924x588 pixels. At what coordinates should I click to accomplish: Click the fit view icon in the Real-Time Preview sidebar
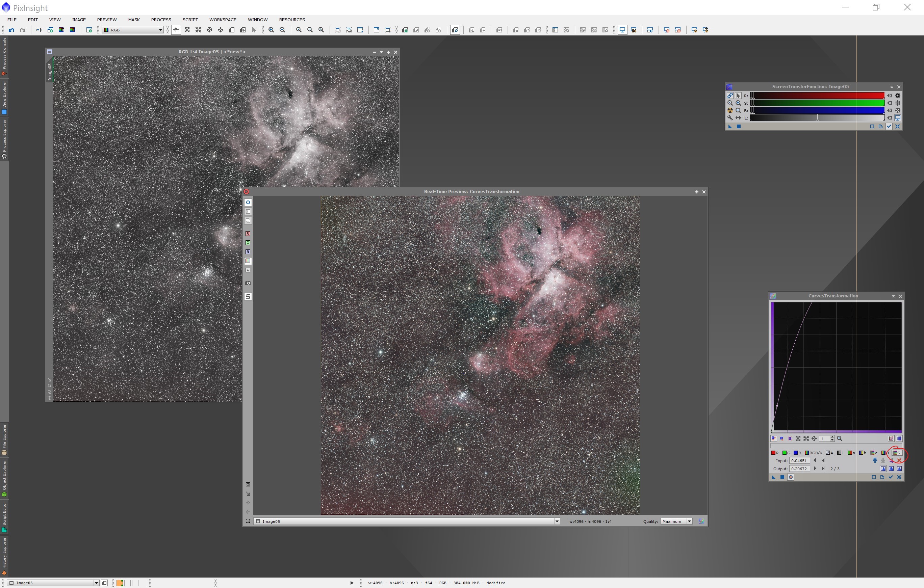tap(248, 521)
